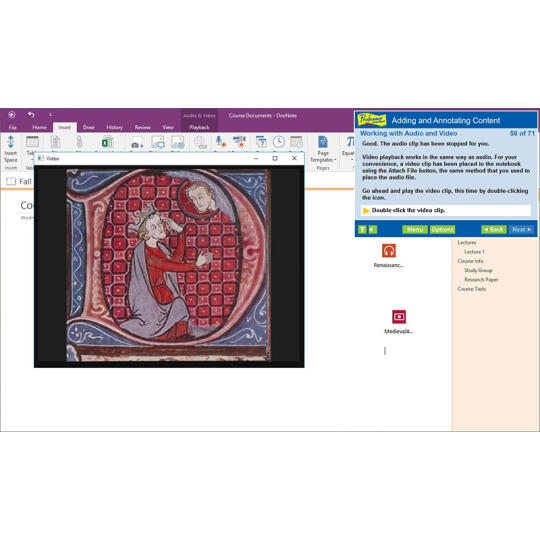Click the Undo arrow in title bar

[x=31, y=115]
